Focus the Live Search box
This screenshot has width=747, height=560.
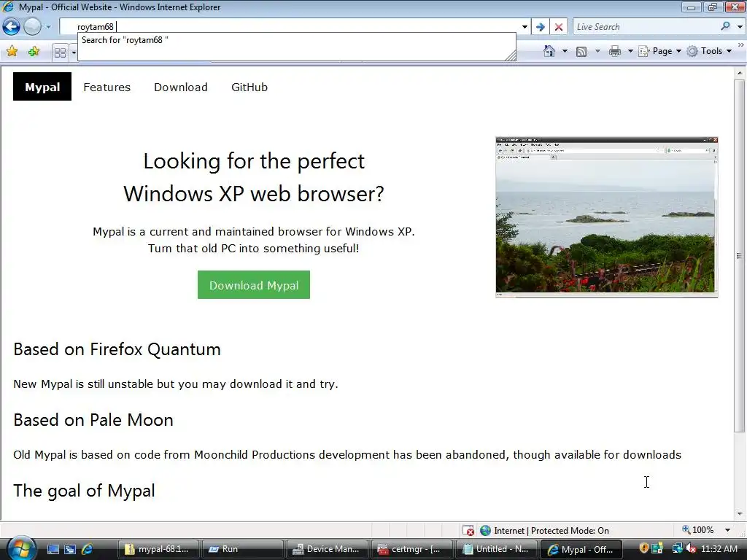coord(646,27)
